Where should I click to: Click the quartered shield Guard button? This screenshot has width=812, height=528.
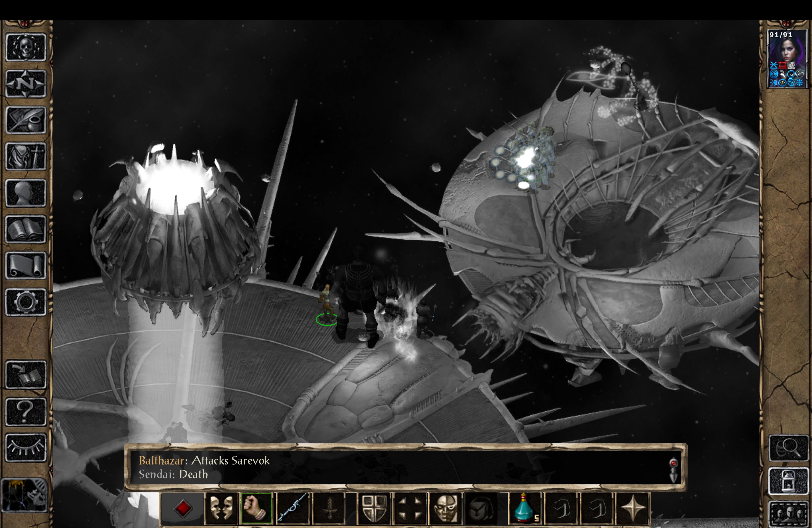(374, 509)
